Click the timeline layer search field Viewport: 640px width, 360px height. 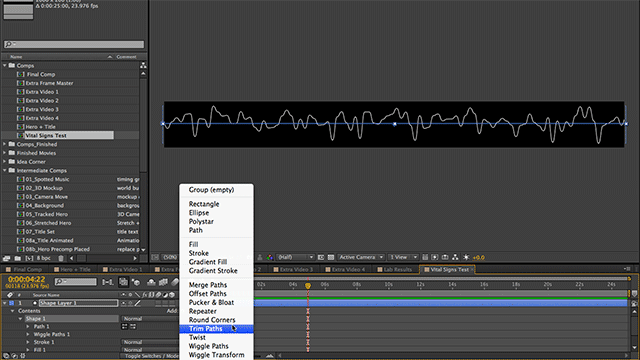76,282
